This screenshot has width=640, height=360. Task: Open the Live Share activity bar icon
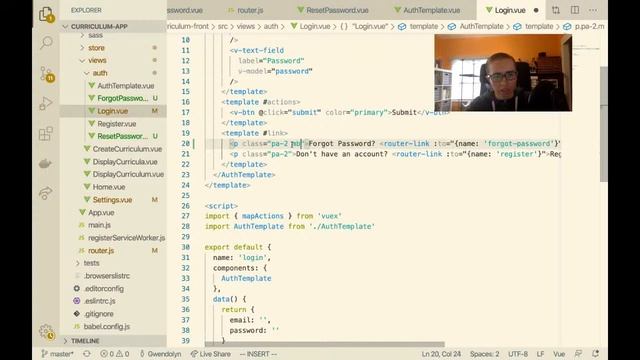tap(46, 193)
